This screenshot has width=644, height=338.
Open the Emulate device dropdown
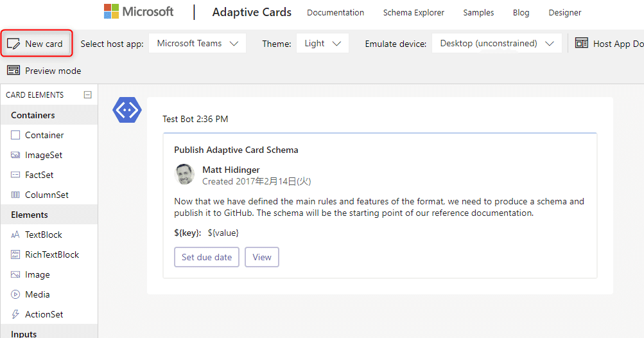click(x=496, y=43)
